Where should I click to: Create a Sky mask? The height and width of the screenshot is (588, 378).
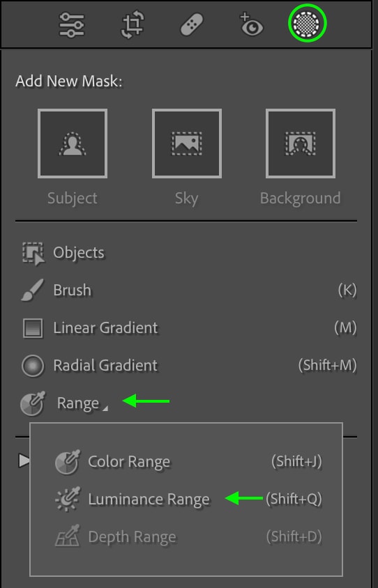point(187,144)
